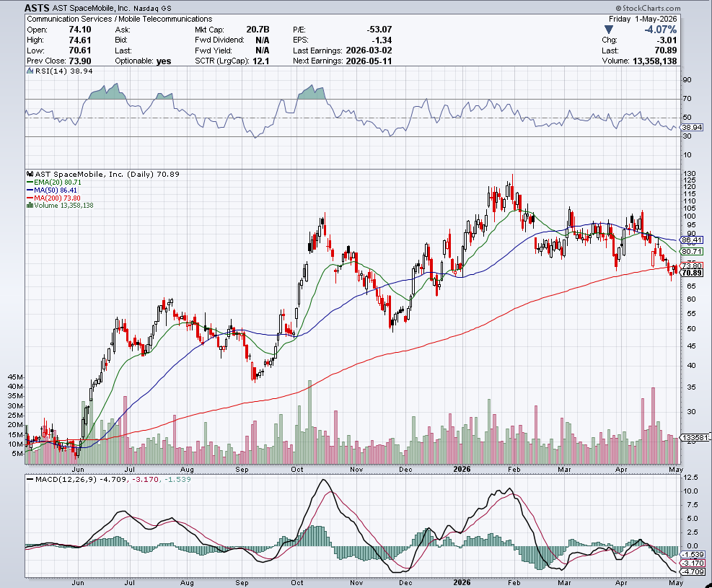This screenshot has height=588, width=712.
Task: Click the Last price 70.89 in the header
Action: [x=666, y=51]
